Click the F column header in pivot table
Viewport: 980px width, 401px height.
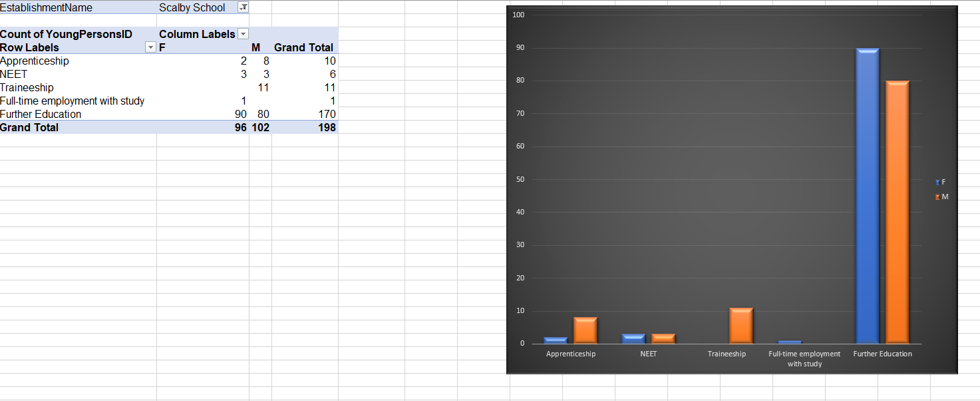pyautogui.click(x=203, y=47)
